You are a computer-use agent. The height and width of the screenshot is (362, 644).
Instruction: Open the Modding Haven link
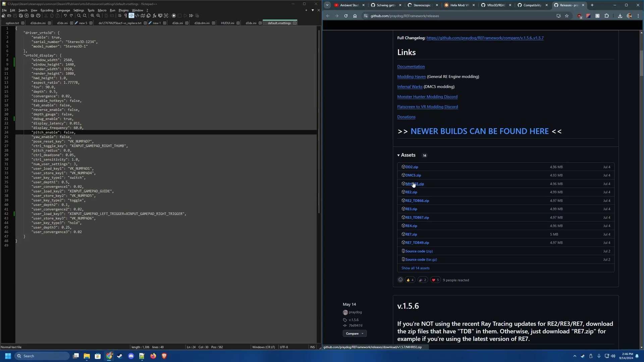click(x=412, y=77)
